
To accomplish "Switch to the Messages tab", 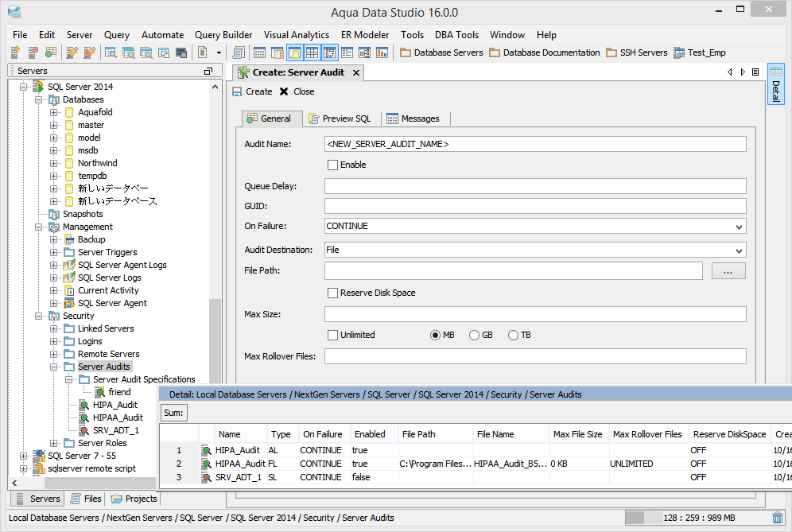I will (x=413, y=118).
